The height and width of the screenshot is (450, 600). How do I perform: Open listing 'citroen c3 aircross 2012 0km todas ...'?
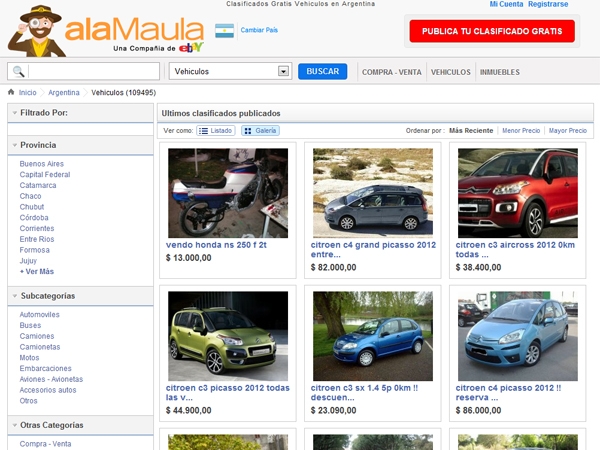515,249
